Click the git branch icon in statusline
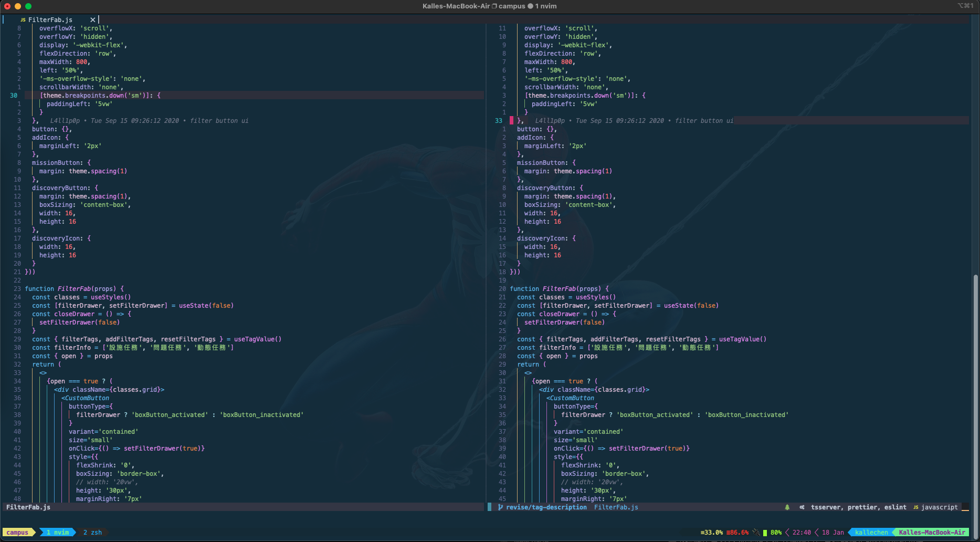 coord(501,507)
